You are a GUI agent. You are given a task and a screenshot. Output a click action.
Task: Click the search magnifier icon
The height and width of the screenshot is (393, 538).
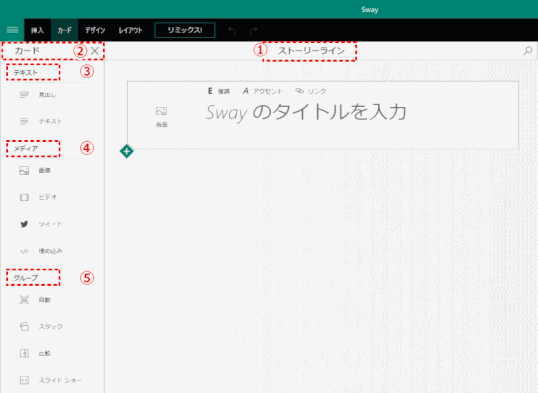pos(528,51)
